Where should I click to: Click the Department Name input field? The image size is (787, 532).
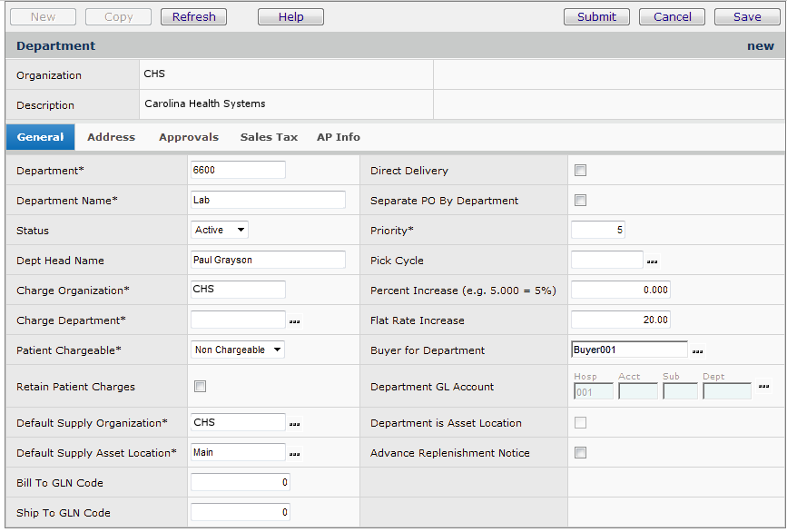(x=269, y=201)
